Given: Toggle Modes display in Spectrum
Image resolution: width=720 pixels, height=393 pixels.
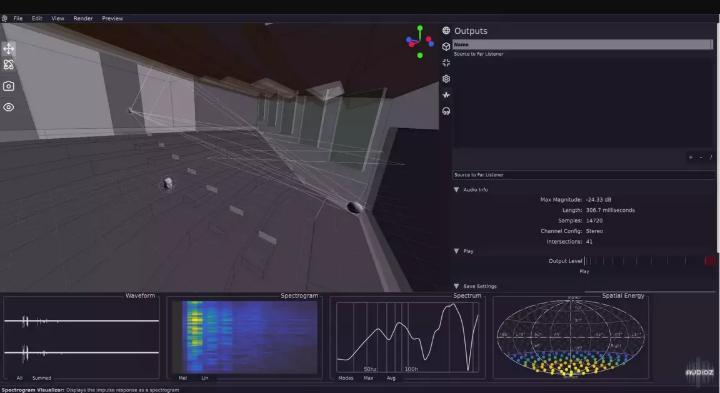Looking at the screenshot, I should 346,378.
